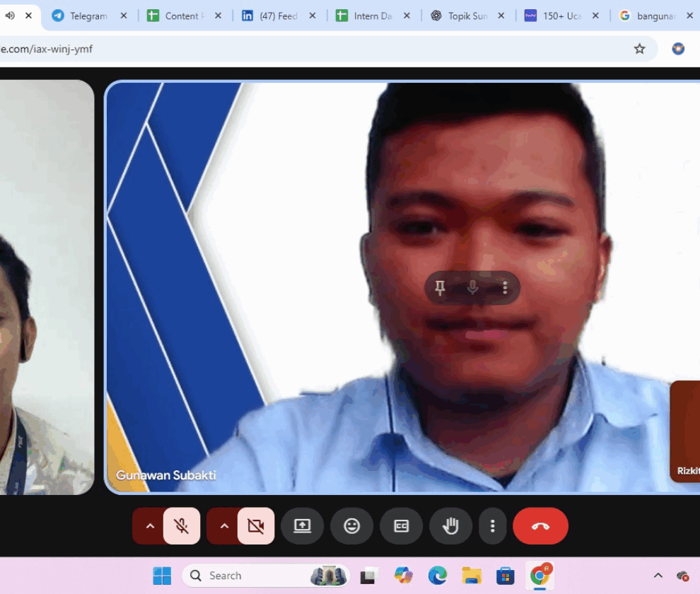The width and height of the screenshot is (700, 594).
Task: Open more options in the call controls
Action: pyautogui.click(x=492, y=526)
